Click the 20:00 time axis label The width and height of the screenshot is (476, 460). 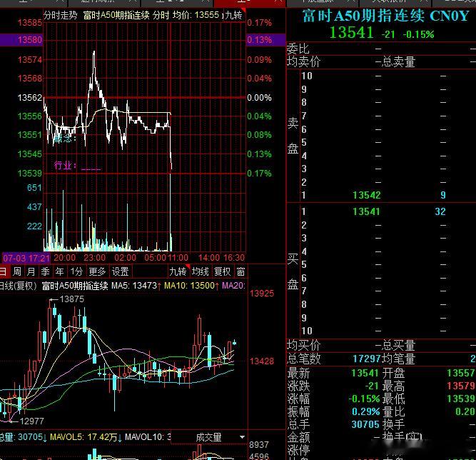tap(64, 258)
